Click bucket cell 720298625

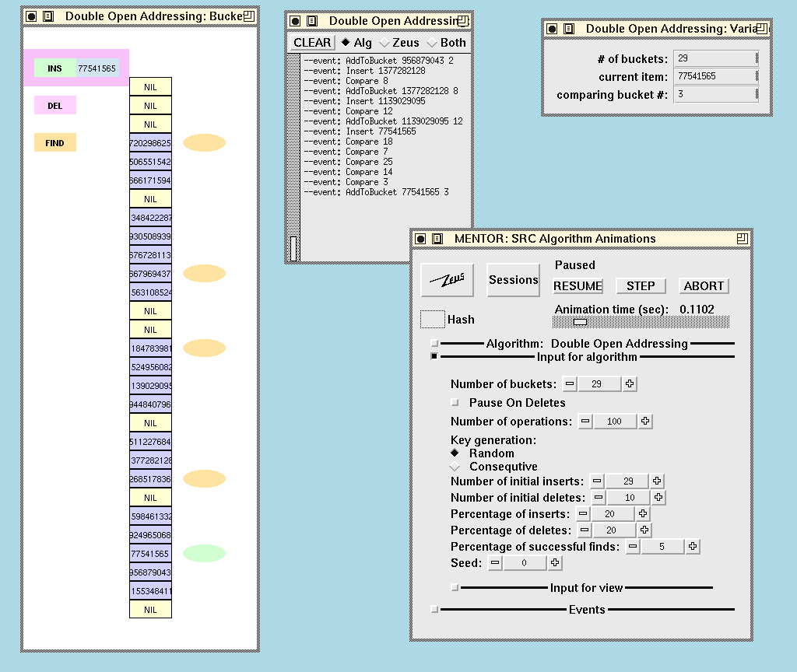(x=150, y=143)
